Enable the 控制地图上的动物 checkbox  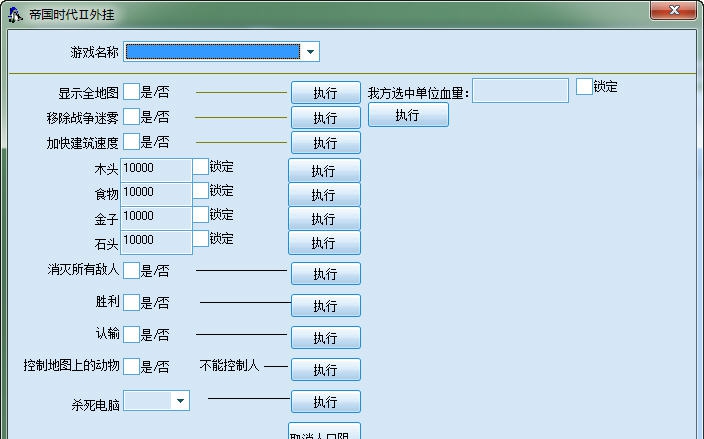131,366
